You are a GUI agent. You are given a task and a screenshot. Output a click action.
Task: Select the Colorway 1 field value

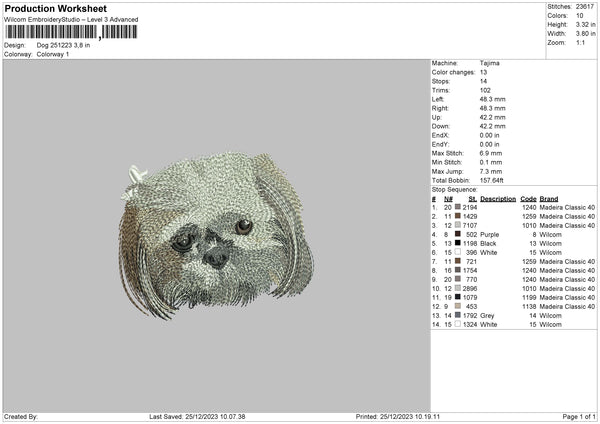52,53
